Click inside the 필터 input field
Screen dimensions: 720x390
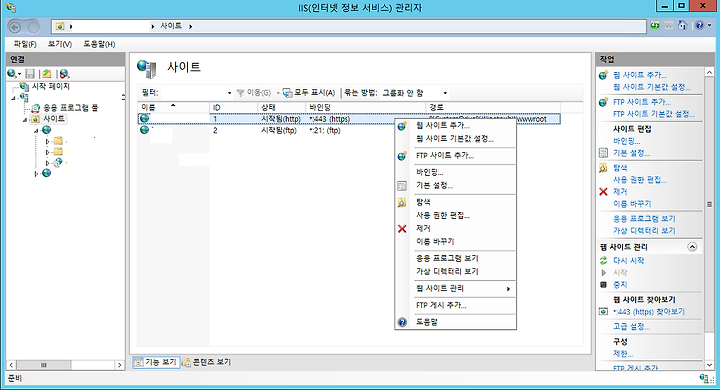click(x=193, y=93)
